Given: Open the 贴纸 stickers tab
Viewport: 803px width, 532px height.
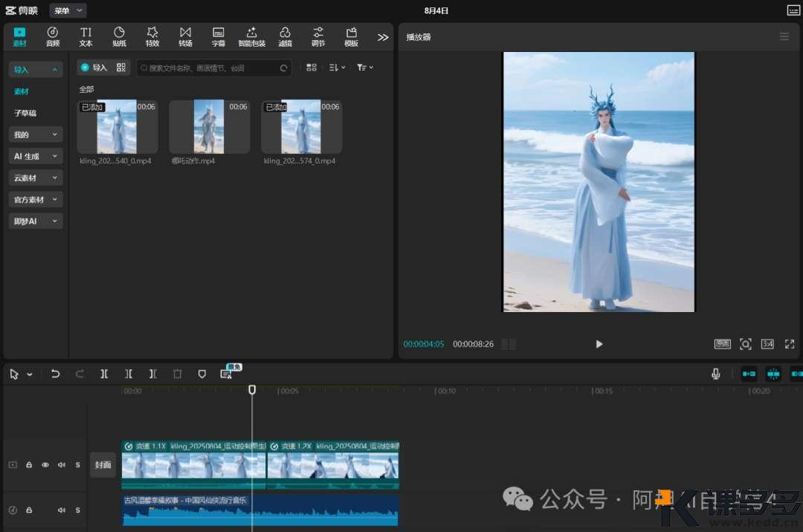Looking at the screenshot, I should pos(119,37).
